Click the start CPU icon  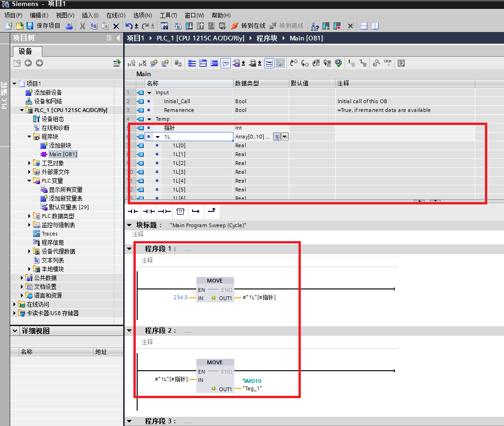point(325,26)
